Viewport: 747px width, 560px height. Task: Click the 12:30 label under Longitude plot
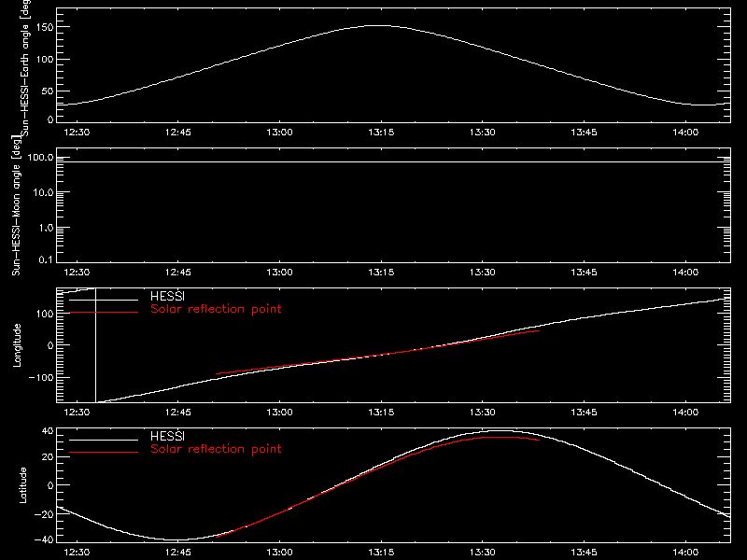click(x=77, y=412)
